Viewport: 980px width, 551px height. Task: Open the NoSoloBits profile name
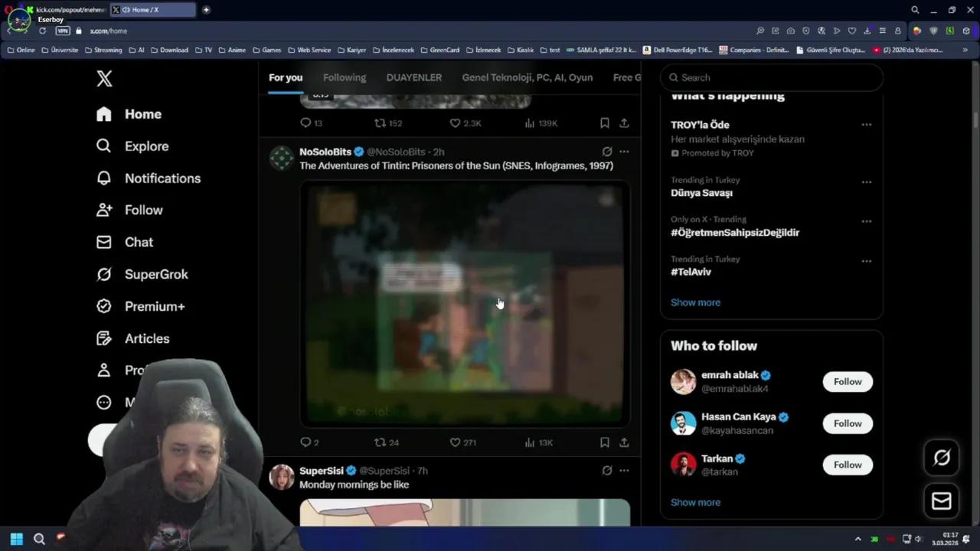click(x=325, y=152)
